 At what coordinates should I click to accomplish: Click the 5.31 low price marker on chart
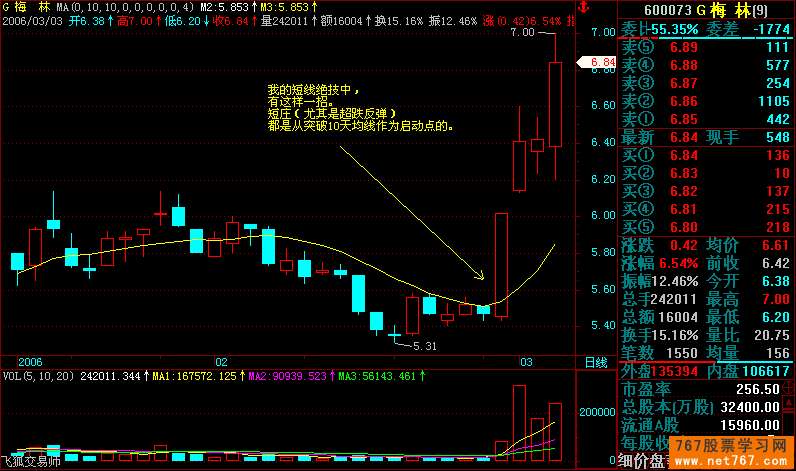[x=425, y=345]
